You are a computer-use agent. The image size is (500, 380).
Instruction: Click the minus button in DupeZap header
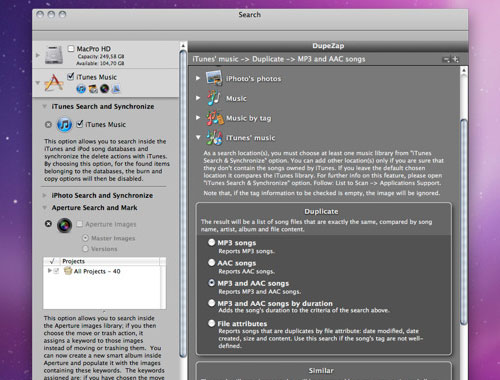click(x=446, y=59)
